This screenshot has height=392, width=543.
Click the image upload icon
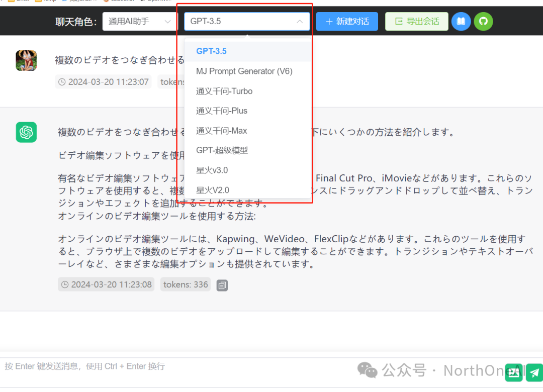[x=514, y=372]
